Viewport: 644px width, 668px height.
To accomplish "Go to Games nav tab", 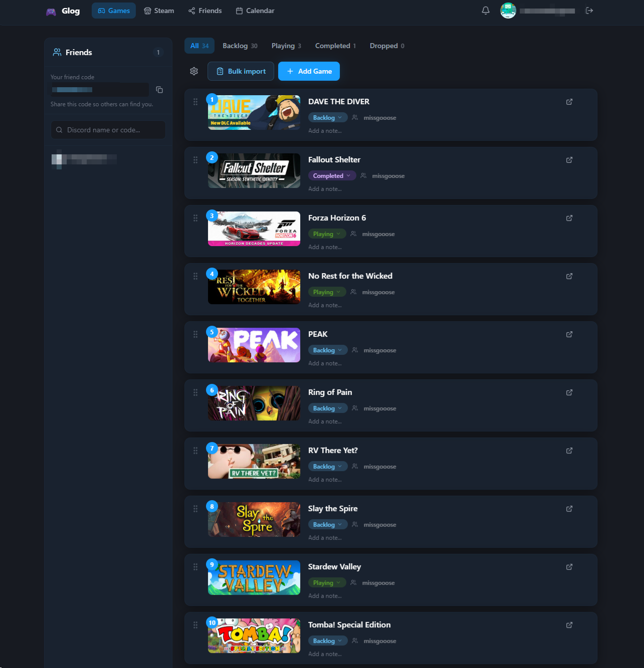I will tap(114, 11).
